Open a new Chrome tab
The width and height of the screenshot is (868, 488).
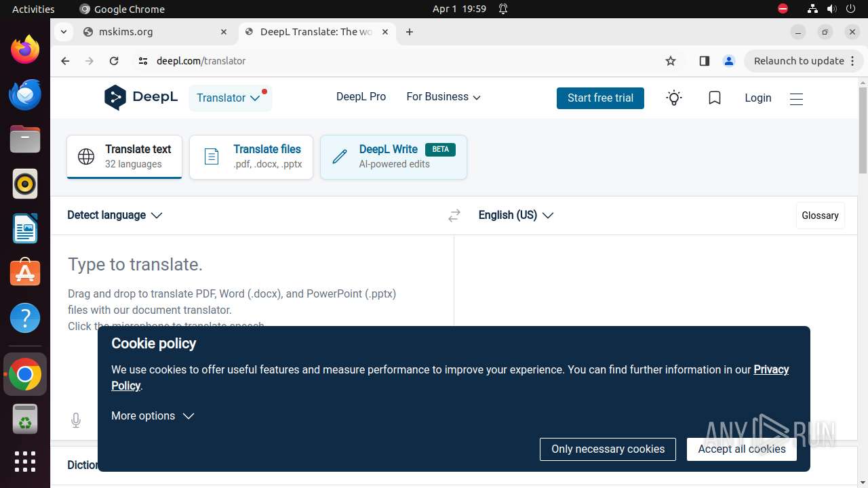tap(410, 32)
